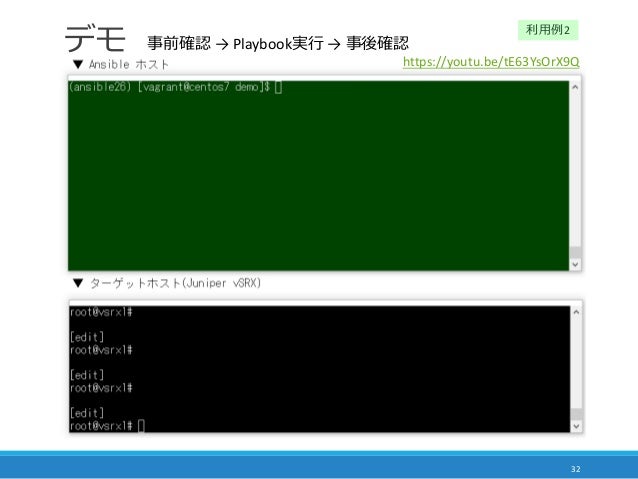Click scroll up arrow in Ansible host terminal
638x479 pixels.
click(575, 87)
